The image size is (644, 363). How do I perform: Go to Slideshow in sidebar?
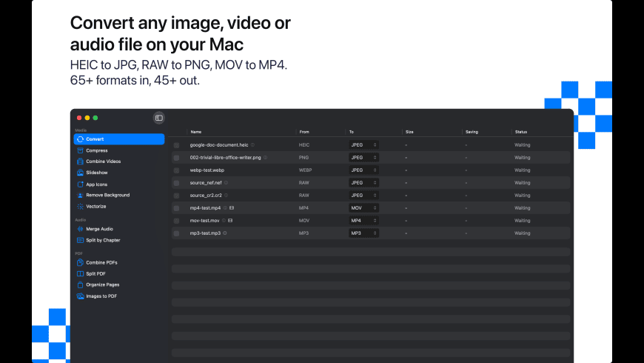tap(97, 173)
